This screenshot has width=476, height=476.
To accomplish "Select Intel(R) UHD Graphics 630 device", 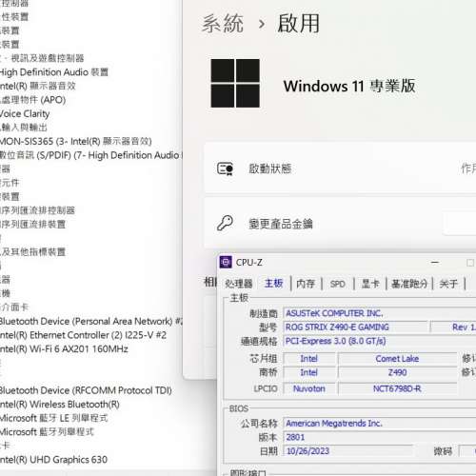I will 53,459.
